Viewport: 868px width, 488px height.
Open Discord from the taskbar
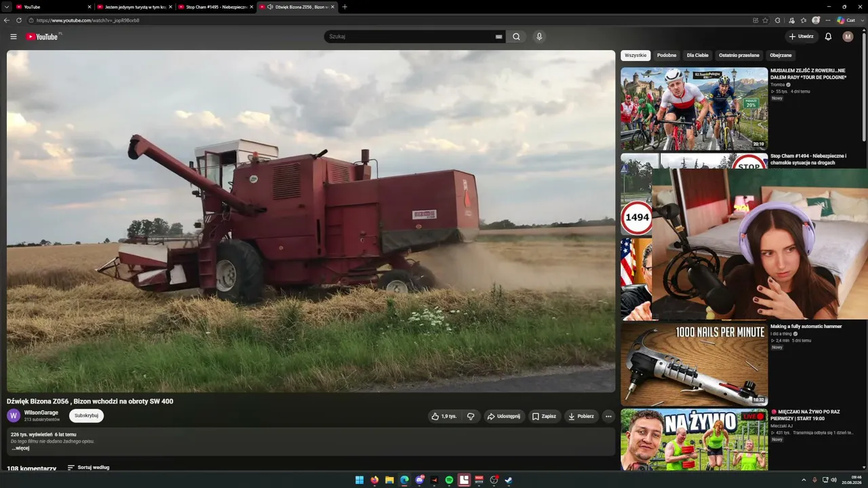point(419,480)
